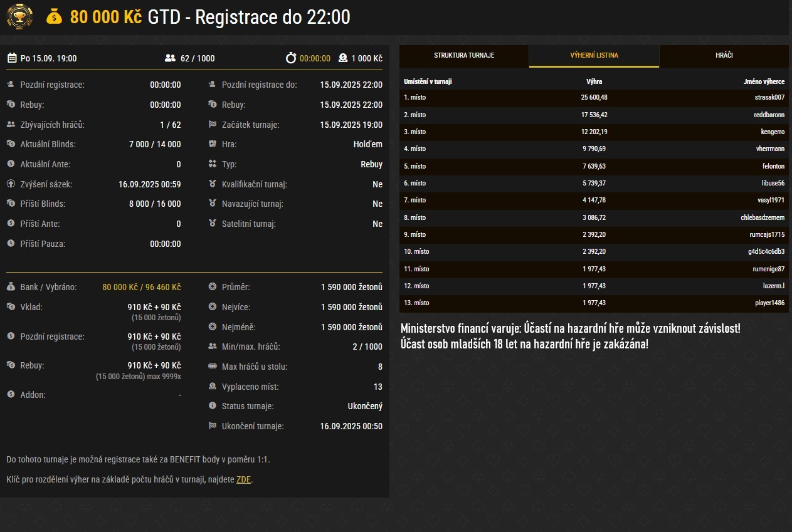
Task: Click the buy-in icon beside 1 000 Kč
Action: coord(343,58)
